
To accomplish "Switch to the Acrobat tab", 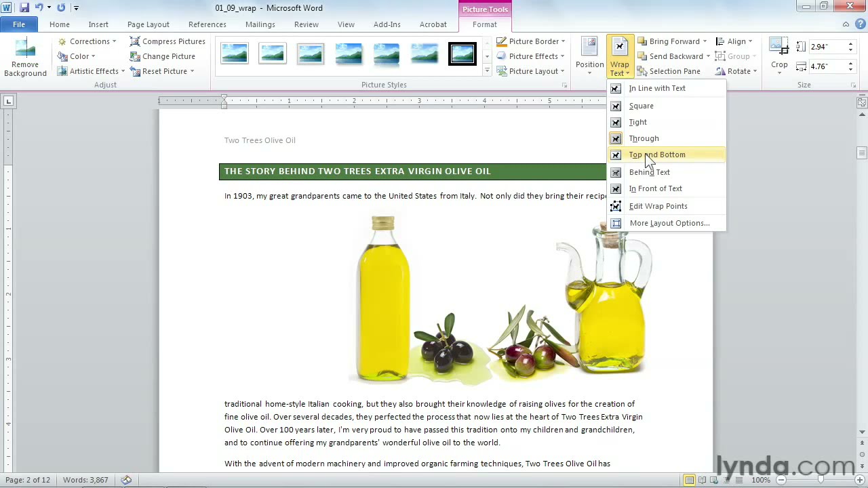I will click(433, 24).
